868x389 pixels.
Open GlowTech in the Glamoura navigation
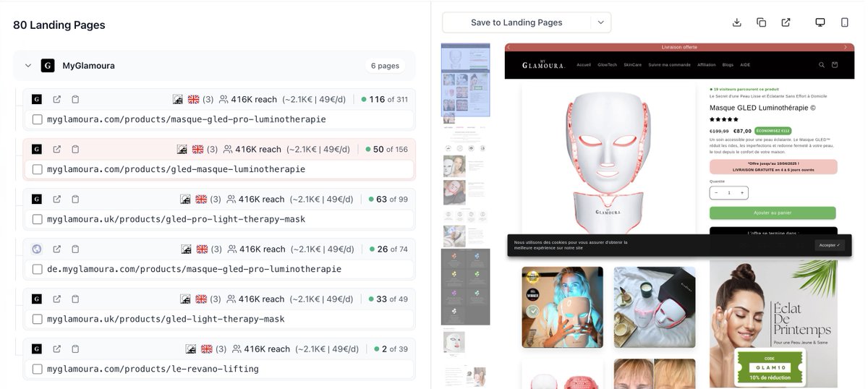click(607, 65)
